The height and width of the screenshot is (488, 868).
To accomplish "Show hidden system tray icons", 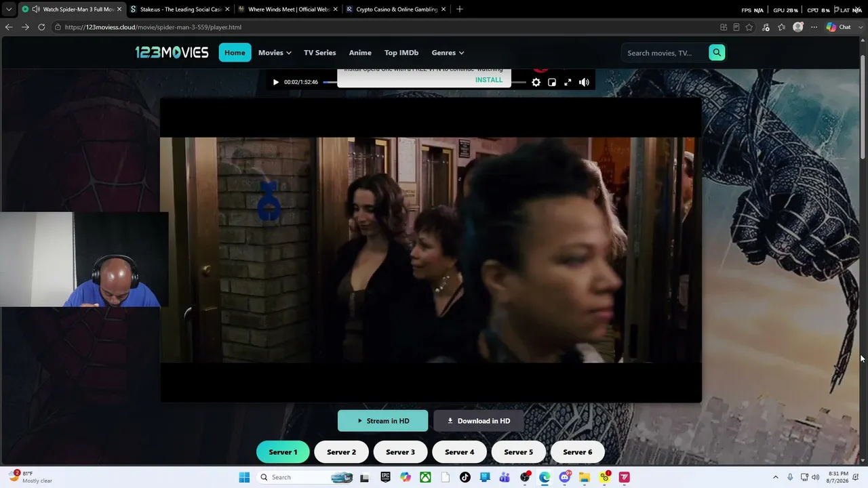I will click(776, 477).
